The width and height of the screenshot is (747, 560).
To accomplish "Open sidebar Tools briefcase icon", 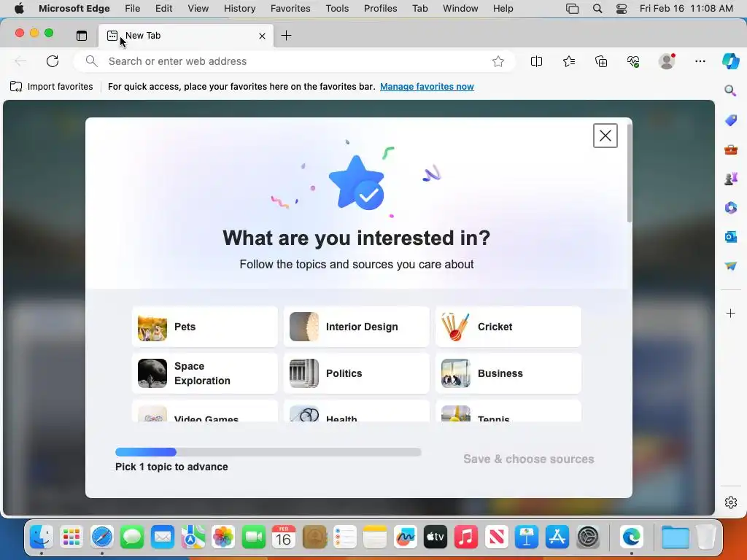I will (x=730, y=149).
